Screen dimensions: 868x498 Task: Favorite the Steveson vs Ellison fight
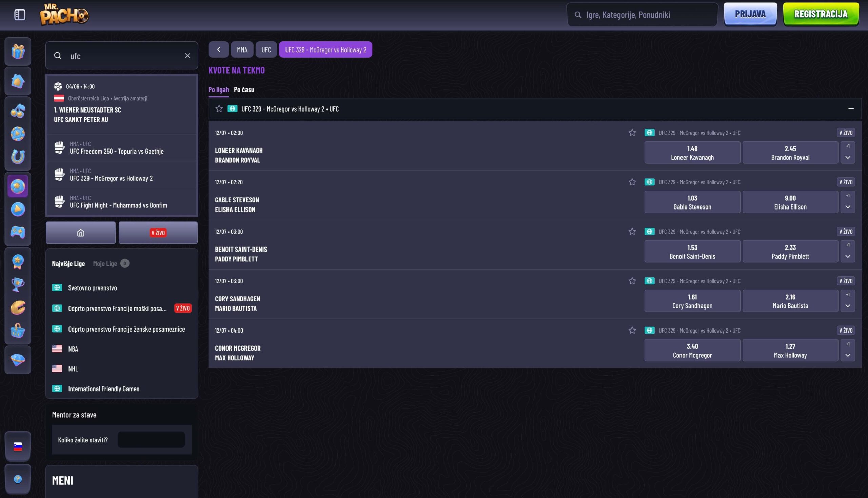[x=632, y=182]
